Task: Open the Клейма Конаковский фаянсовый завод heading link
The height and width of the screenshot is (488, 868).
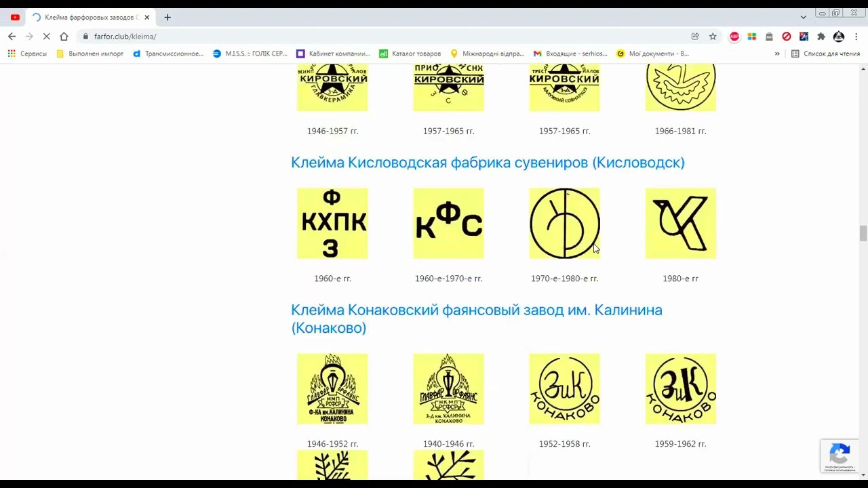Action: (x=477, y=319)
